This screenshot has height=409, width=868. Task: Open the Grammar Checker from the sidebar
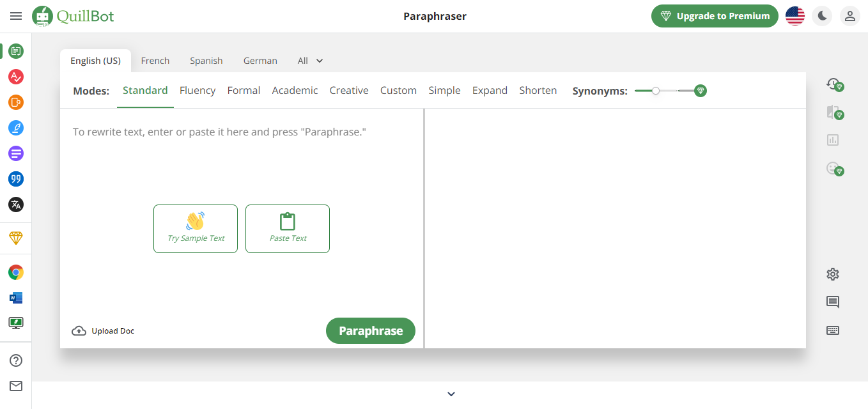(x=16, y=77)
